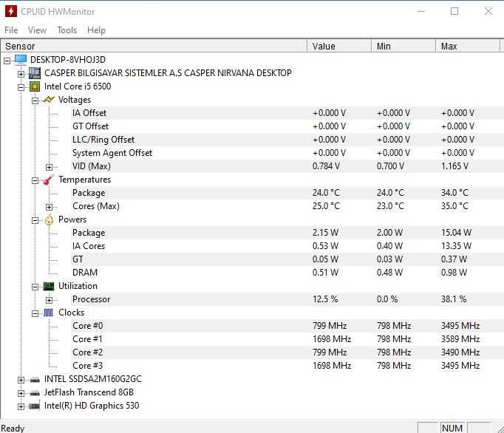Click the Value column header

click(339, 46)
